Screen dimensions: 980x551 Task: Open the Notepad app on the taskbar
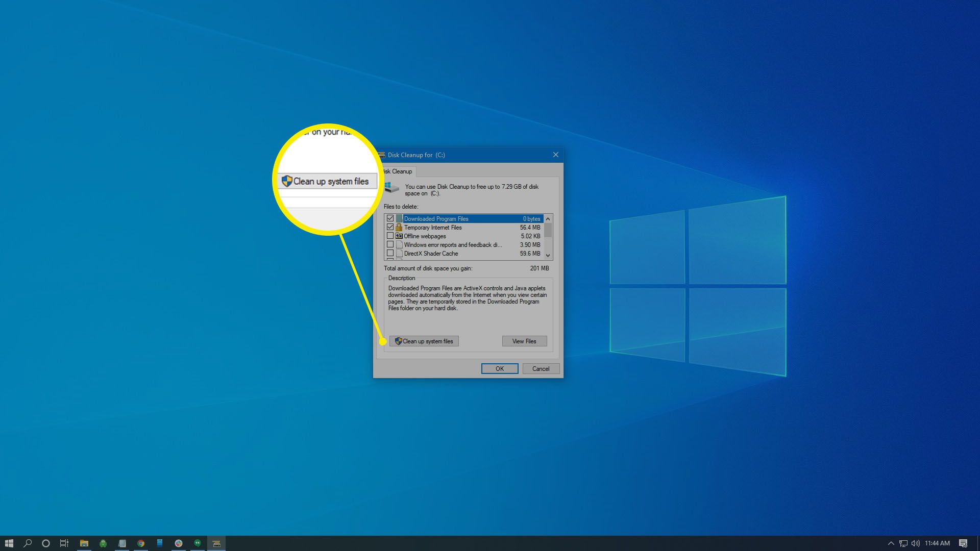pyautogui.click(x=122, y=543)
